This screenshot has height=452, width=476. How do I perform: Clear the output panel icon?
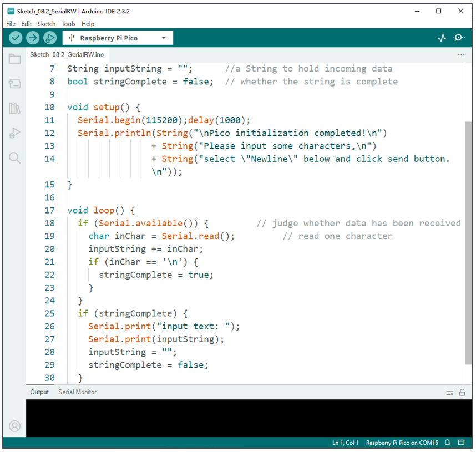(449, 392)
